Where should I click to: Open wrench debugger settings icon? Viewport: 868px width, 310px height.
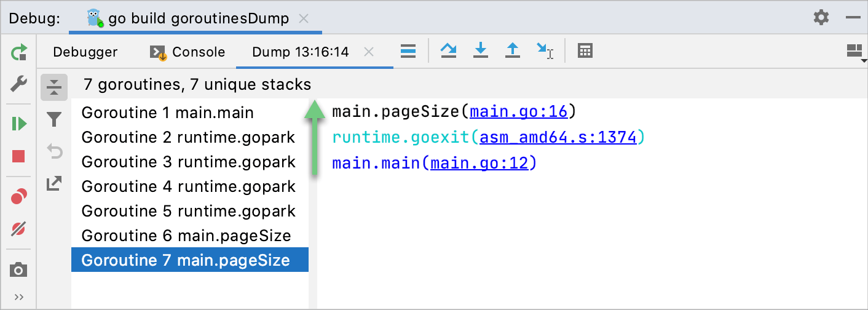pos(19,83)
